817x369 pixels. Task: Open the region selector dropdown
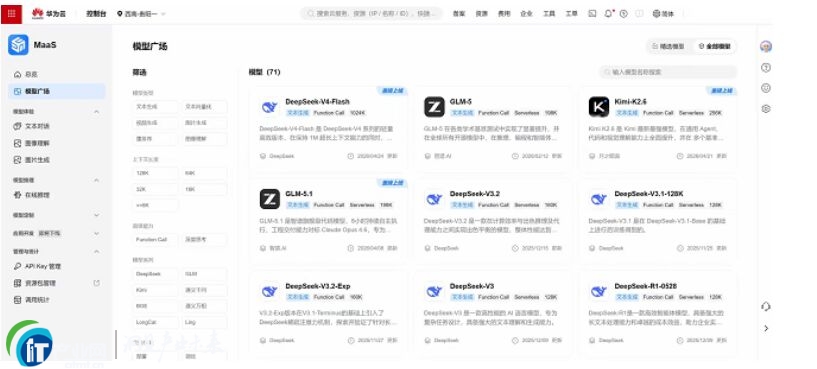tap(142, 14)
